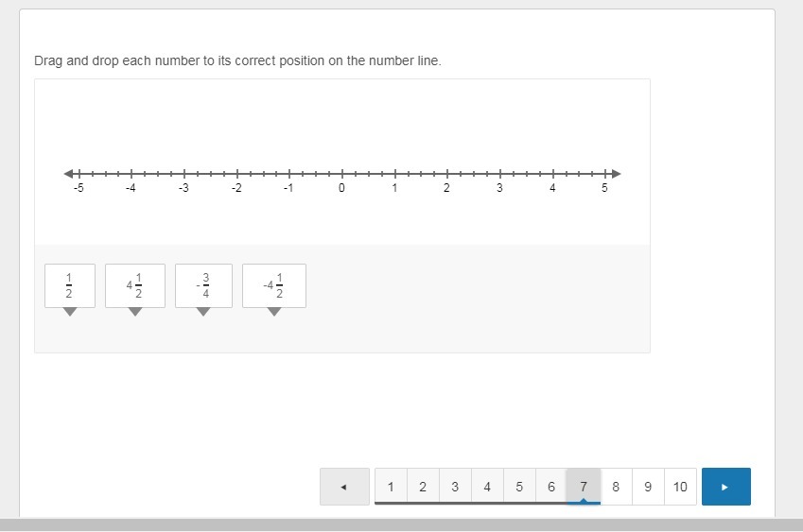Go to question 8
This screenshot has width=803, height=532.
click(616, 487)
